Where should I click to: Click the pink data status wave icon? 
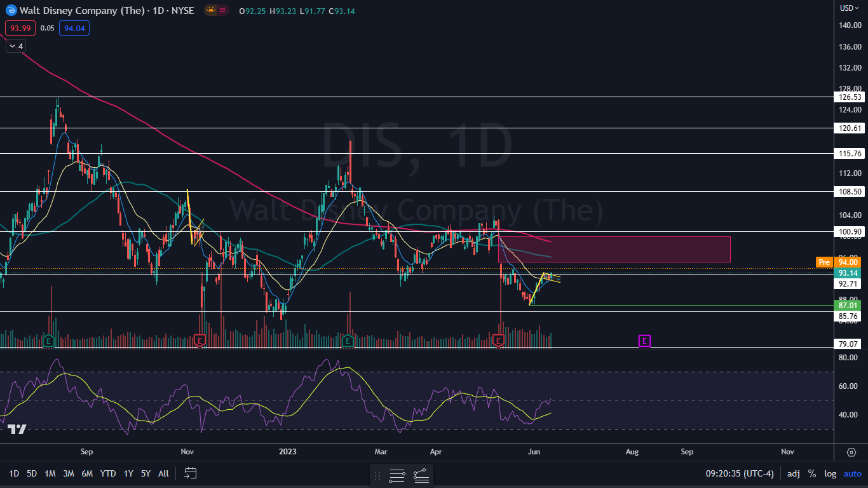(223, 10)
